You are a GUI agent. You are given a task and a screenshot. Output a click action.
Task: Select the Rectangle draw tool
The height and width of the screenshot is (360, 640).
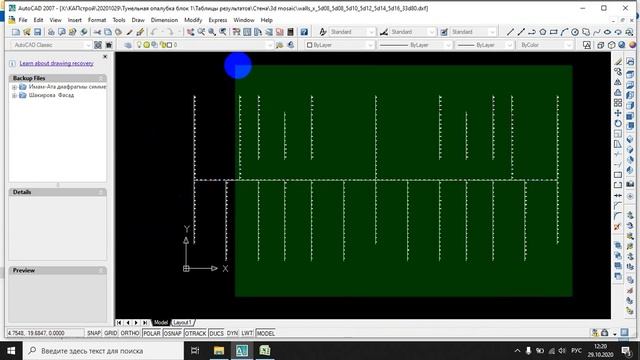(x=553, y=32)
